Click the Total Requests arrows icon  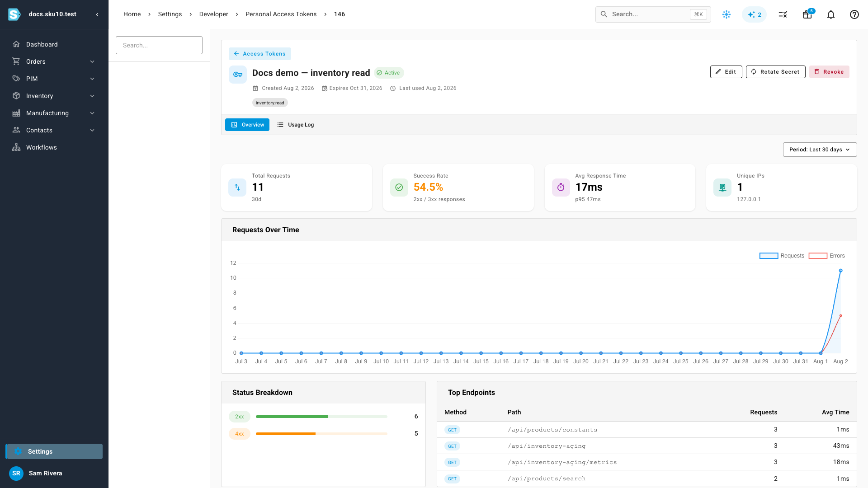(237, 188)
